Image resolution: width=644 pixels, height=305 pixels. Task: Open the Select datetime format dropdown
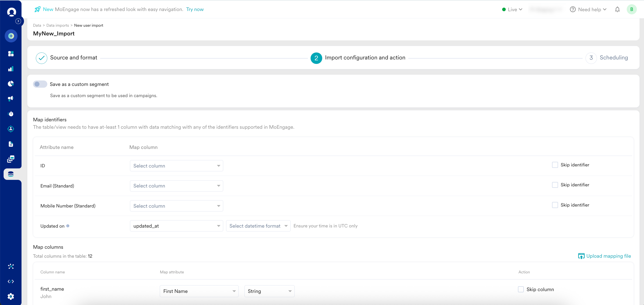click(x=258, y=226)
